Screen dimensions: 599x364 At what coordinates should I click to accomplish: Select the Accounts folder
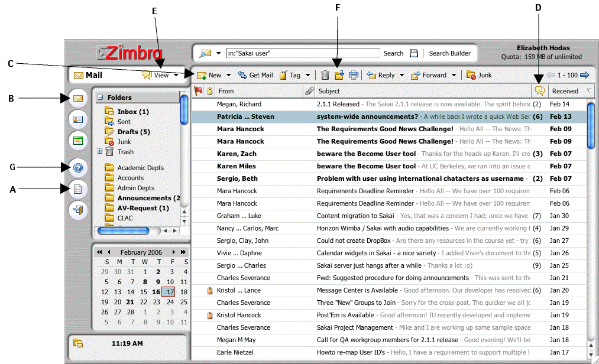coord(125,178)
